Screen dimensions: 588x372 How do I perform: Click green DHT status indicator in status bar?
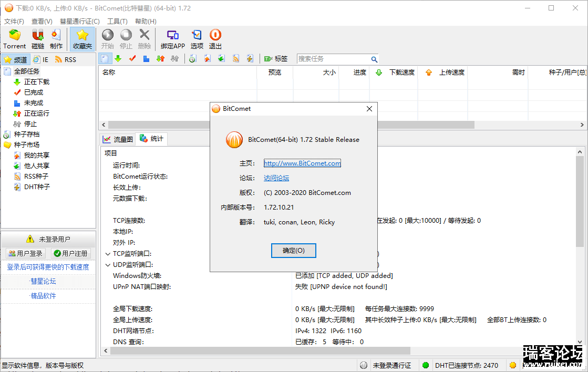(x=425, y=365)
